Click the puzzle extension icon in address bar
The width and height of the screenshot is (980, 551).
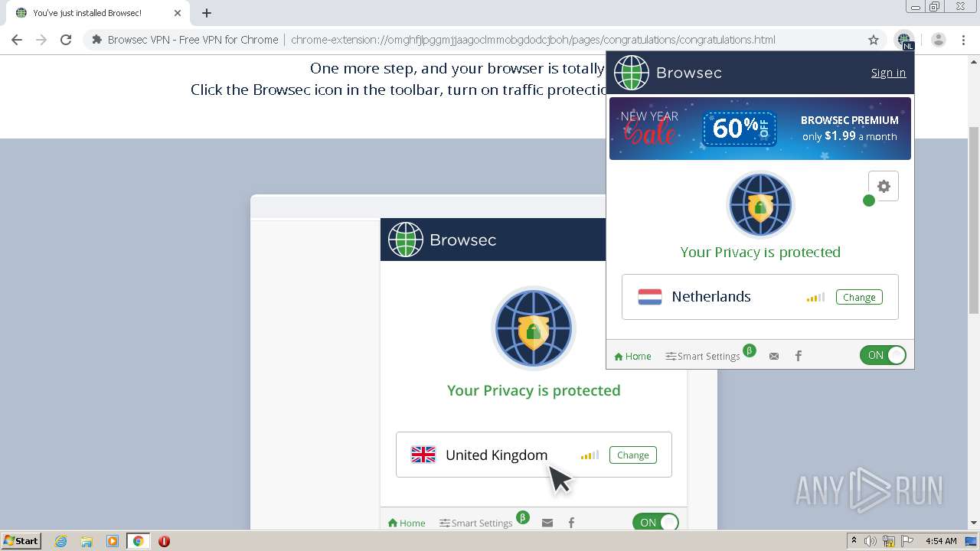coord(97,40)
